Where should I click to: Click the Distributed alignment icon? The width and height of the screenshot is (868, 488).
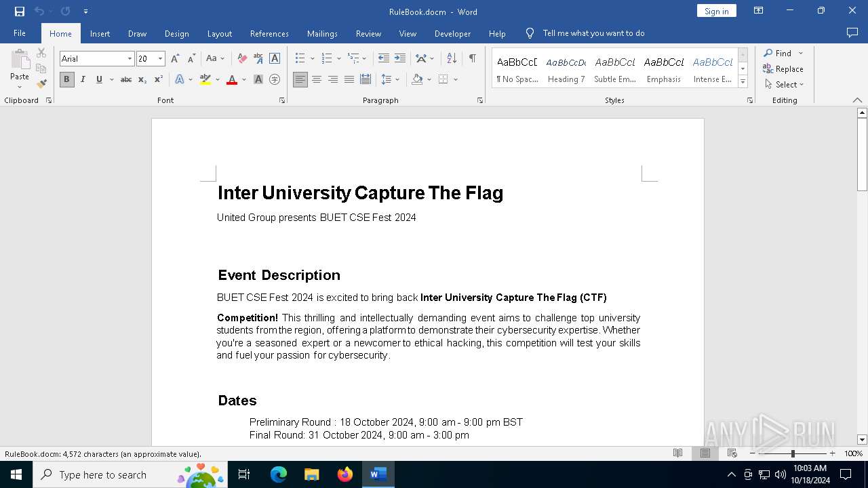tap(366, 79)
